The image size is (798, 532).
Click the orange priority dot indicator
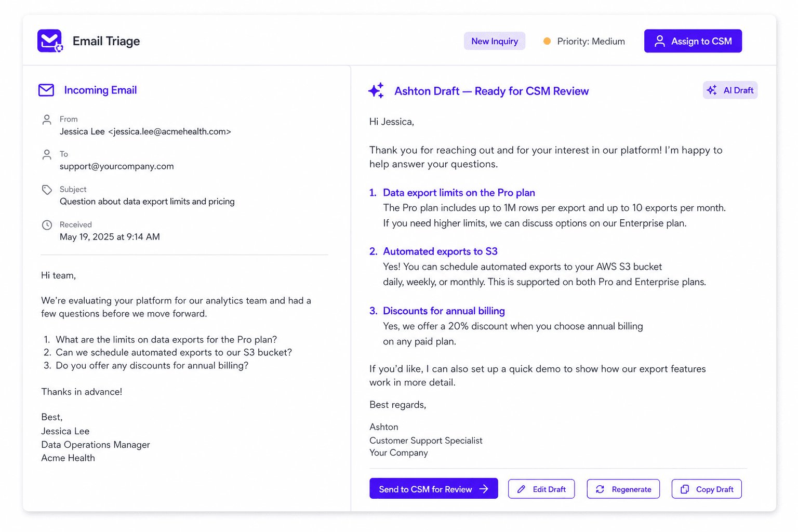(547, 41)
